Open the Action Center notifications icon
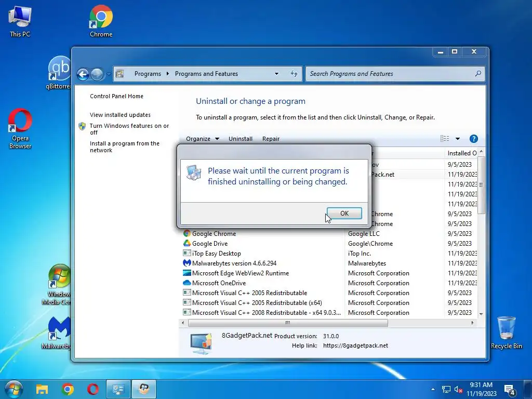 (x=510, y=390)
